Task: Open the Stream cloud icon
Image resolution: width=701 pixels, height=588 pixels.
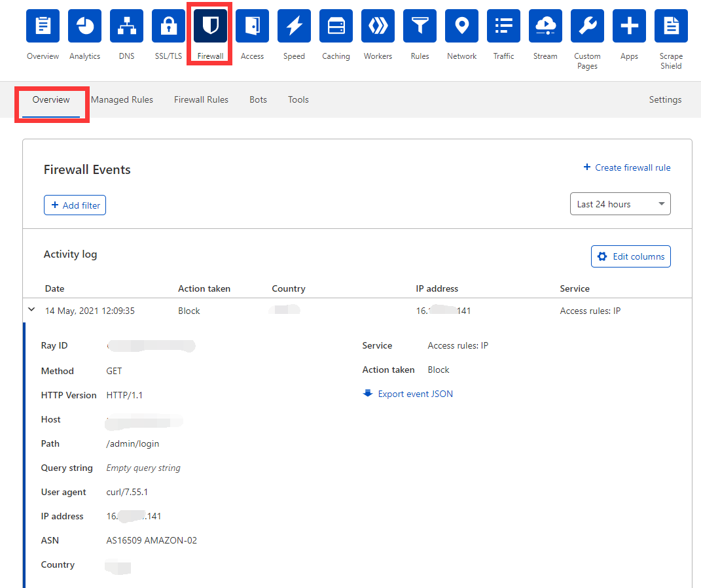Action: tap(545, 26)
